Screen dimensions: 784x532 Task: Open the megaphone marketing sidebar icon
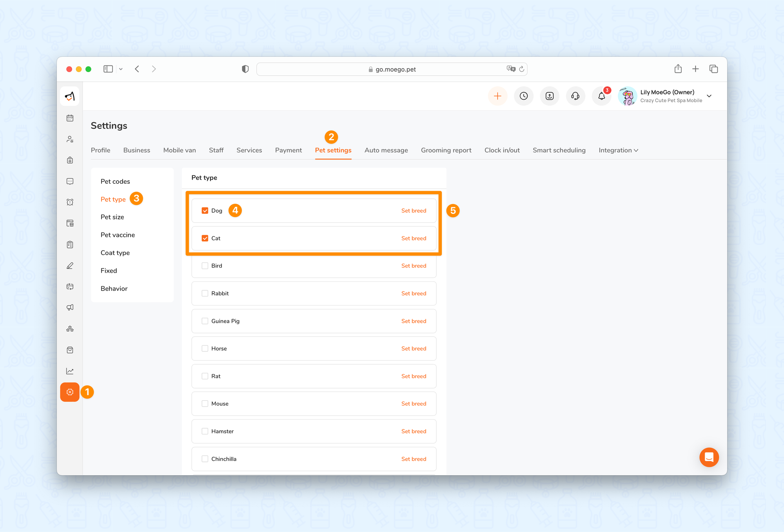(70, 308)
